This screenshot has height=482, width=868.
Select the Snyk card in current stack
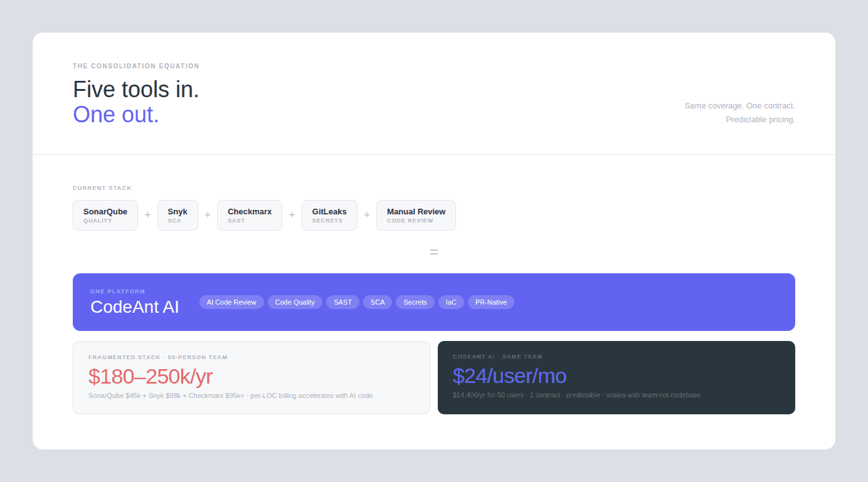tap(177, 215)
